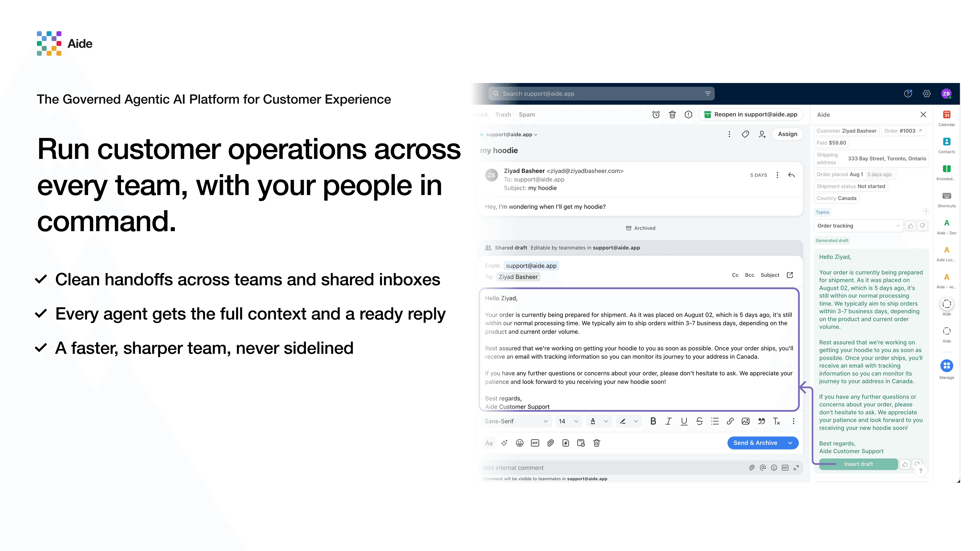Image resolution: width=980 pixels, height=551 pixels.
Task: Apply strikethrough formatting
Action: click(699, 421)
